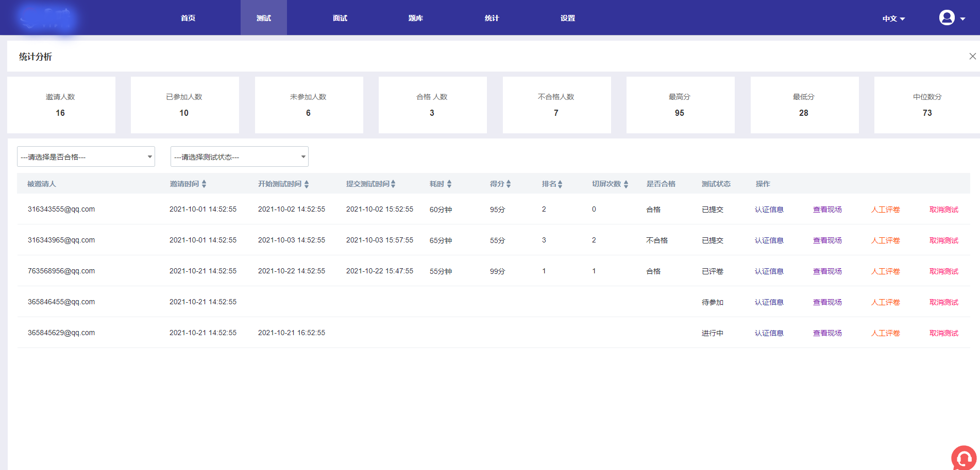Select 取消测试 for 763568956@qq.com
This screenshot has height=470, width=980.
pyautogui.click(x=944, y=271)
